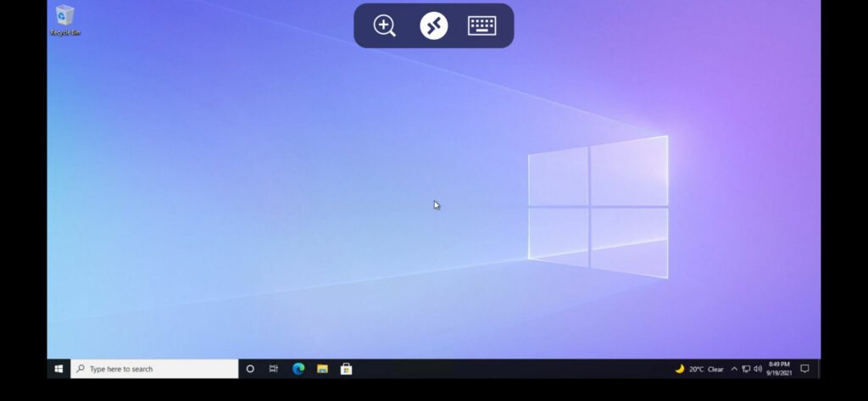Open Task View on the taskbar
The width and height of the screenshot is (868, 401).
(x=274, y=369)
